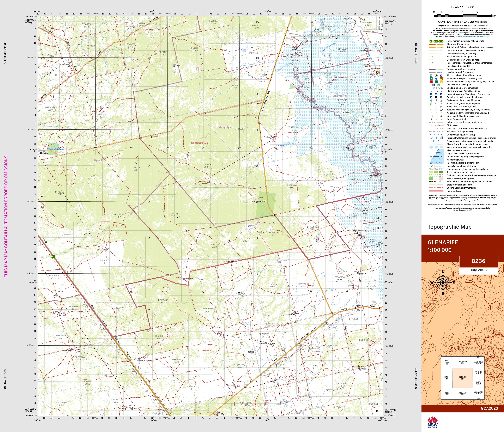Click the red urban Fire station icon
The height and width of the screenshot is (432, 504).
431,82
